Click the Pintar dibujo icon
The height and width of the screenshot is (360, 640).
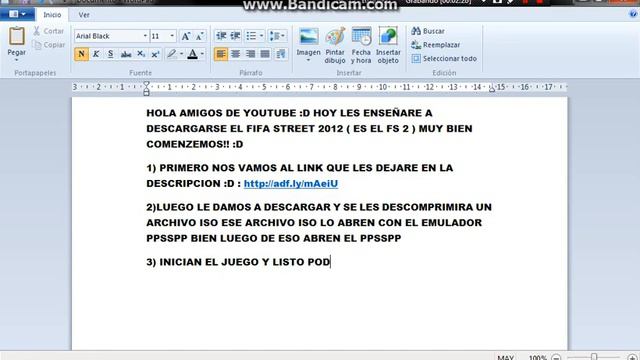coord(335,45)
